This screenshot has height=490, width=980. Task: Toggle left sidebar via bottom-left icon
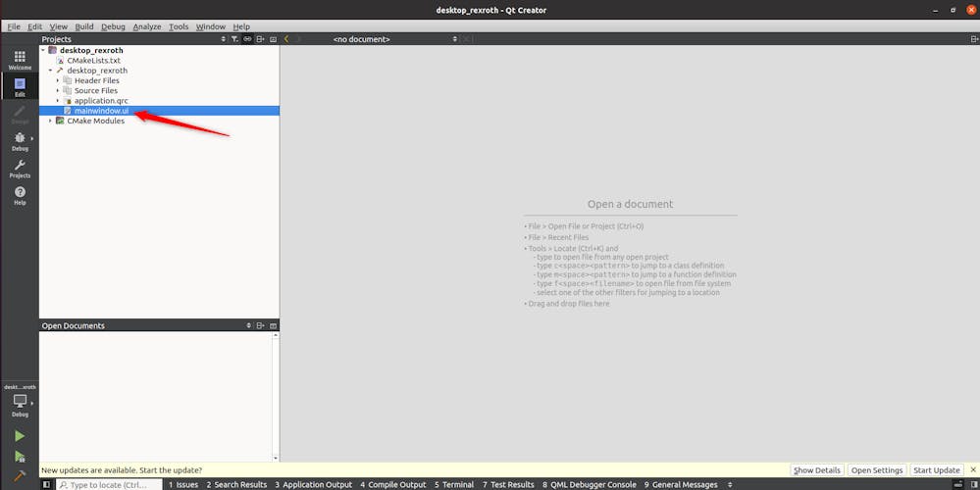click(47, 484)
